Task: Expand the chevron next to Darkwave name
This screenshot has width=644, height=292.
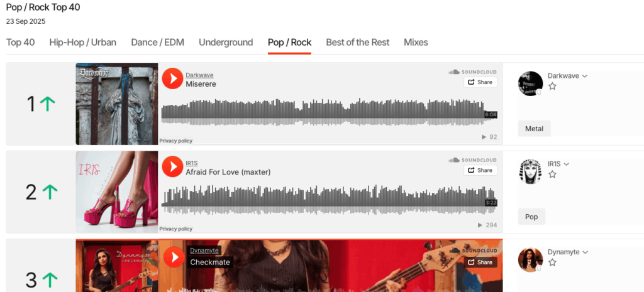Action: 585,76
